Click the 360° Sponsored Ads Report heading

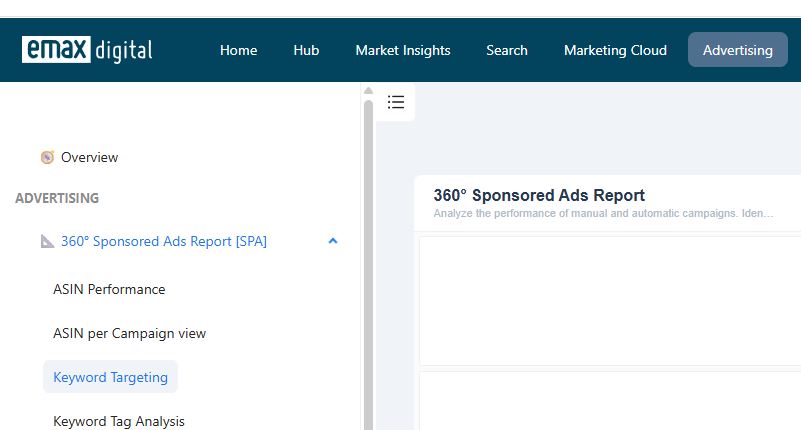click(x=539, y=195)
